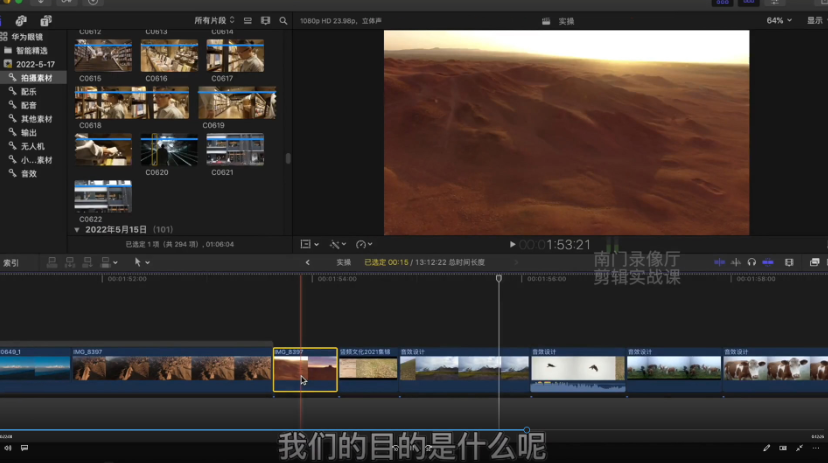Image resolution: width=828 pixels, height=463 pixels.
Task: Open timeline clip appearance options
Action: click(x=789, y=262)
